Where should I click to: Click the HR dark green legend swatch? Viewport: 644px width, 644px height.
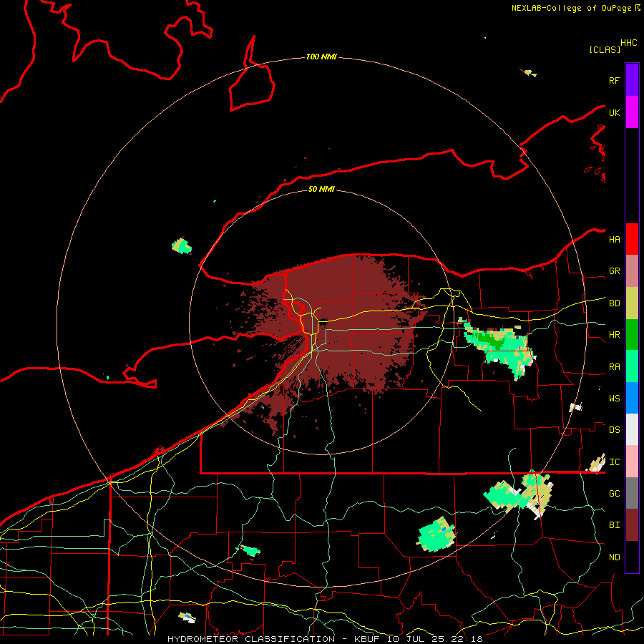point(632,334)
